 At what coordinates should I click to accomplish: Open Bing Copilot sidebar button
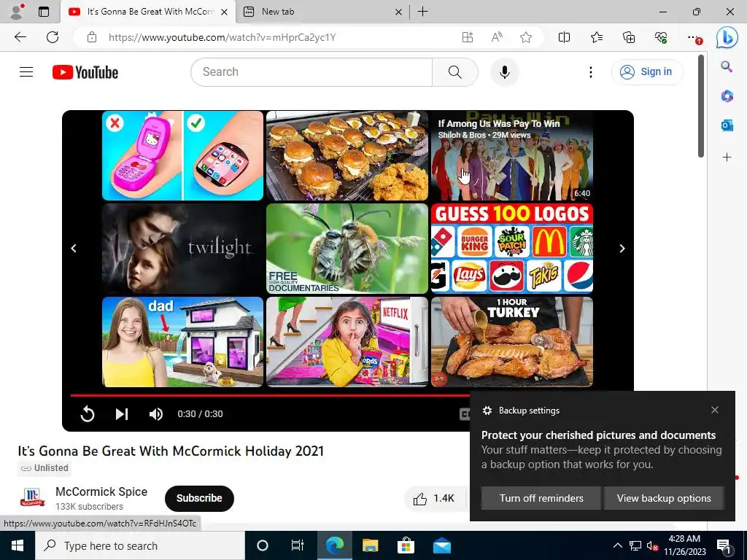tap(727, 37)
